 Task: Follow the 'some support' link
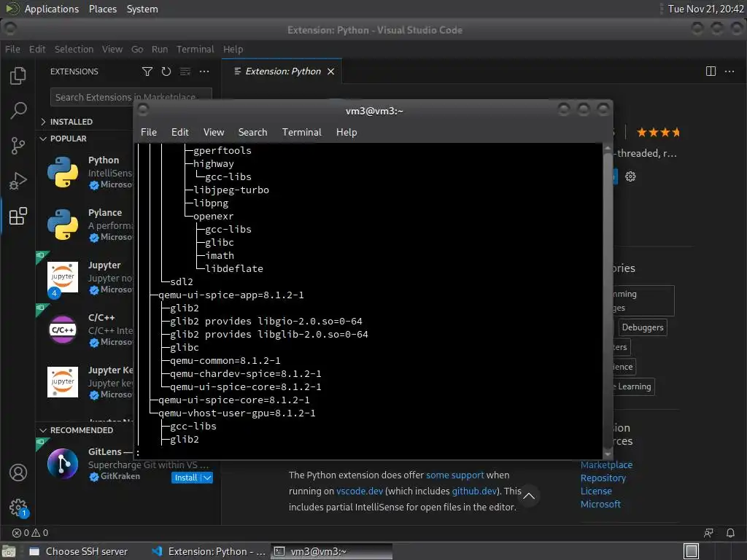pyautogui.click(x=454, y=475)
